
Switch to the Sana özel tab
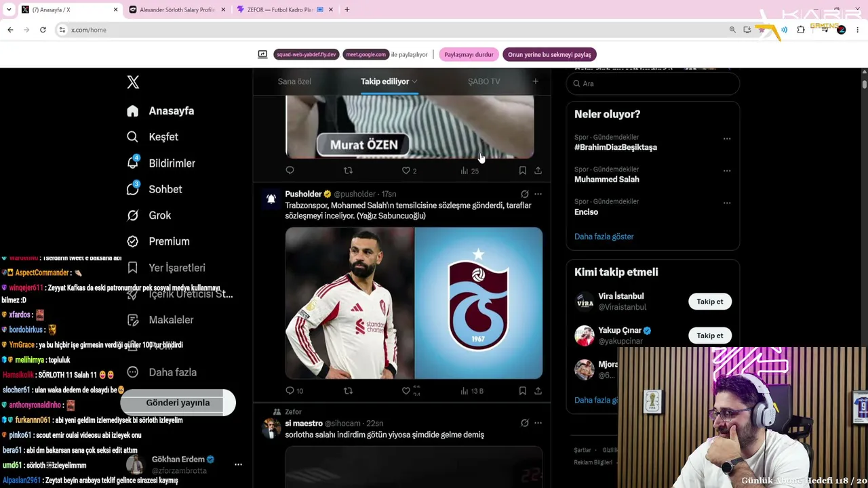pyautogui.click(x=294, y=81)
